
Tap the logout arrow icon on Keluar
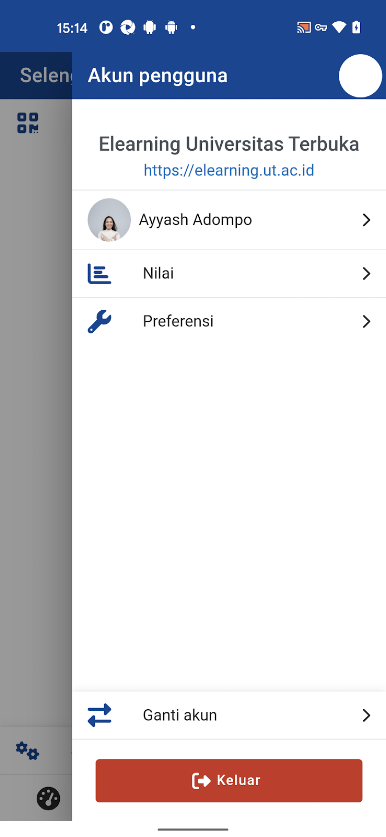(x=201, y=781)
